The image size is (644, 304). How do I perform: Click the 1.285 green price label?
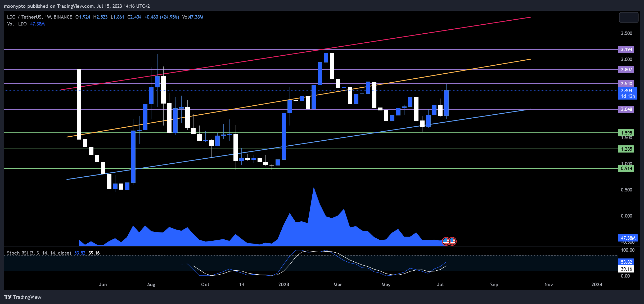click(626, 149)
